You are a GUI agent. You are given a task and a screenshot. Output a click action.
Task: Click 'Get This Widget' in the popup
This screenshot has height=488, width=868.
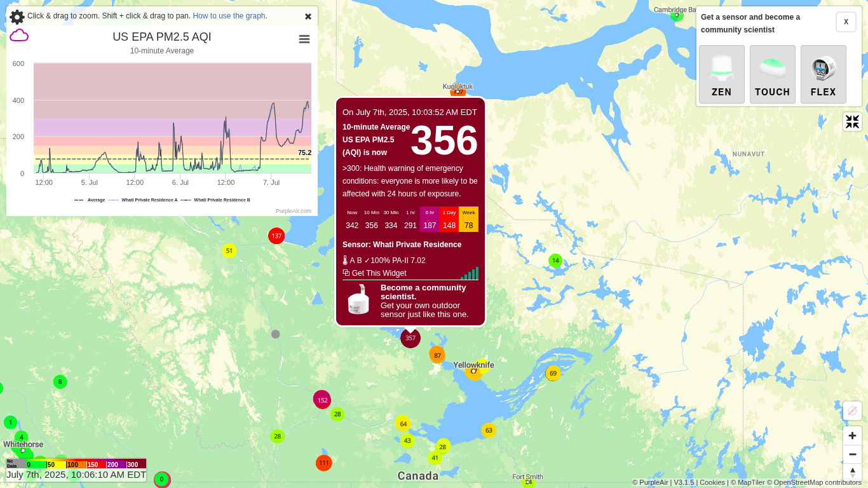[x=375, y=273]
